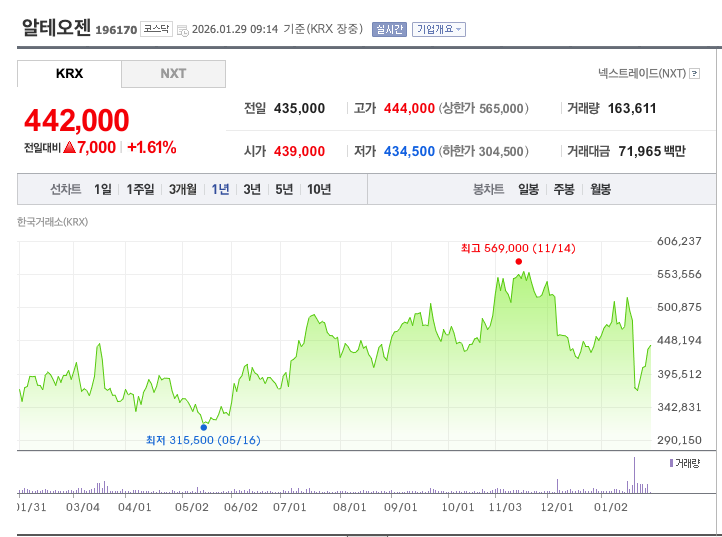This screenshot has height=537, width=722.
Task: Click the 최고 569,000 (11/14) label
Action: pyautogui.click(x=518, y=249)
